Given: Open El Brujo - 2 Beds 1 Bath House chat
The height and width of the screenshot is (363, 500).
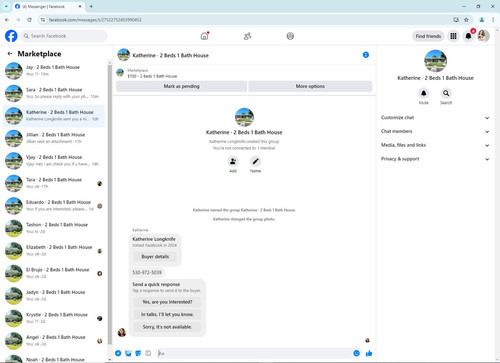Looking at the screenshot, I should (x=54, y=273).
